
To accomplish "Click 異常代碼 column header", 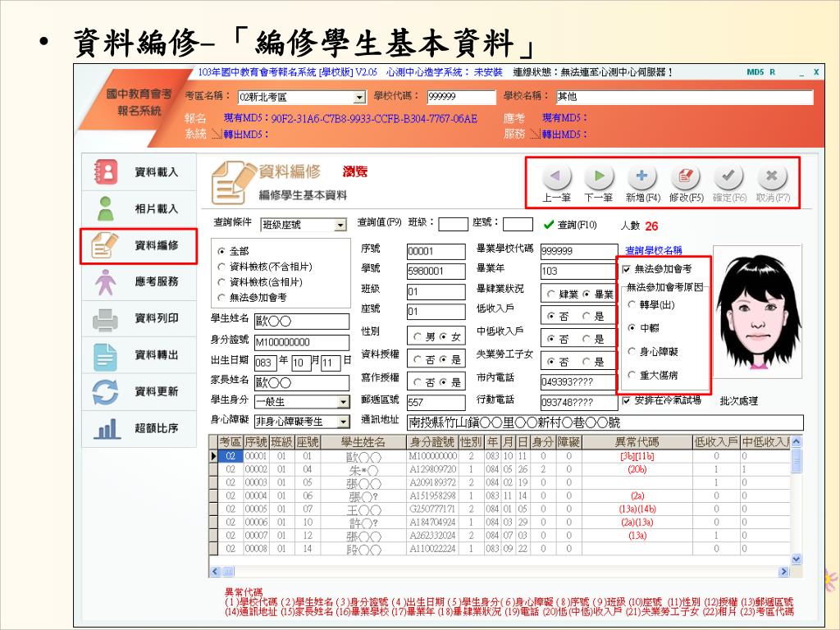I will pyautogui.click(x=637, y=442).
